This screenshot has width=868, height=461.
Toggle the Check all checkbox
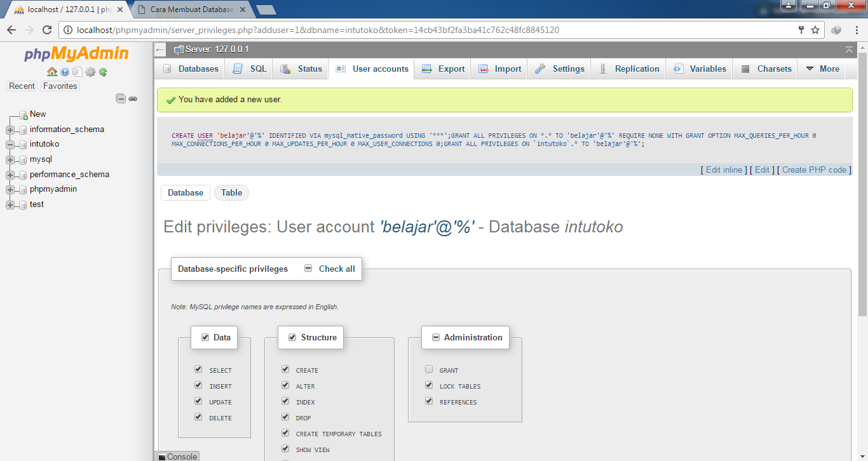click(308, 269)
